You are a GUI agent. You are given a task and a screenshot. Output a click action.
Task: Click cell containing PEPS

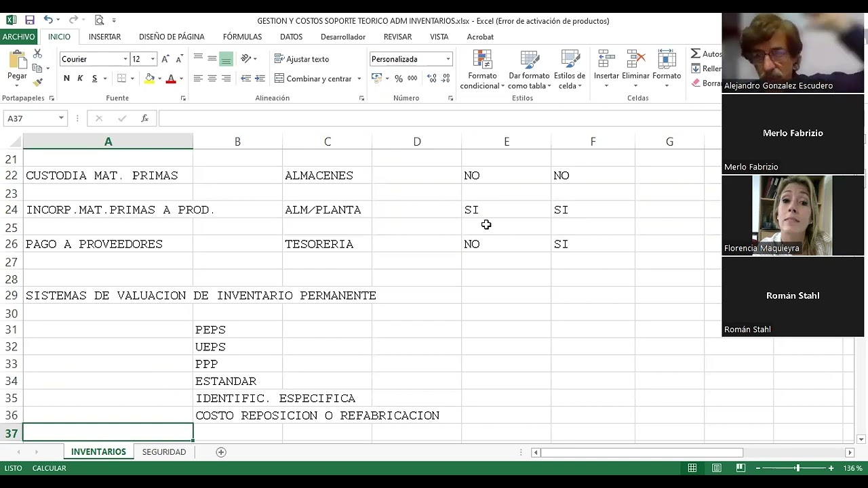coord(237,330)
